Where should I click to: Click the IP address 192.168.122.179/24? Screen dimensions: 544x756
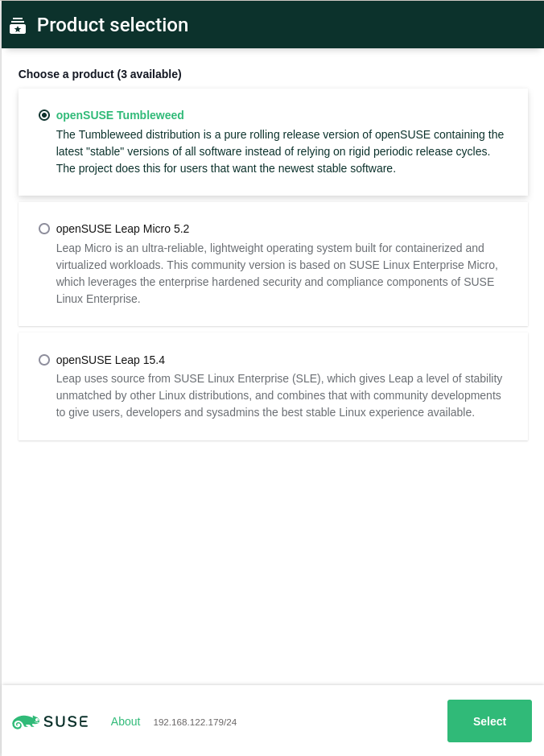tap(195, 722)
